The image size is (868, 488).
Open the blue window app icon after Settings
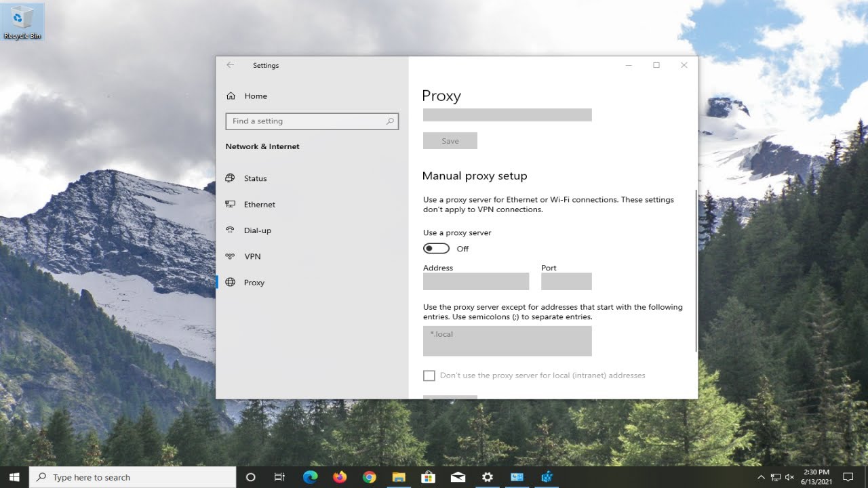pyautogui.click(x=517, y=477)
